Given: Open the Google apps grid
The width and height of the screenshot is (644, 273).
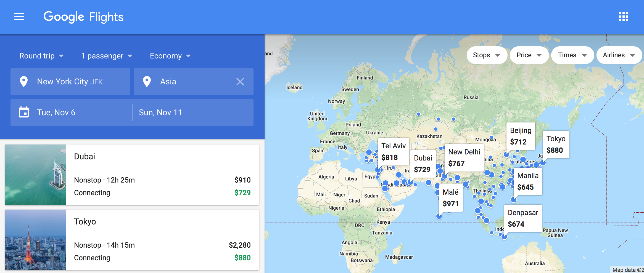Looking at the screenshot, I should [623, 17].
